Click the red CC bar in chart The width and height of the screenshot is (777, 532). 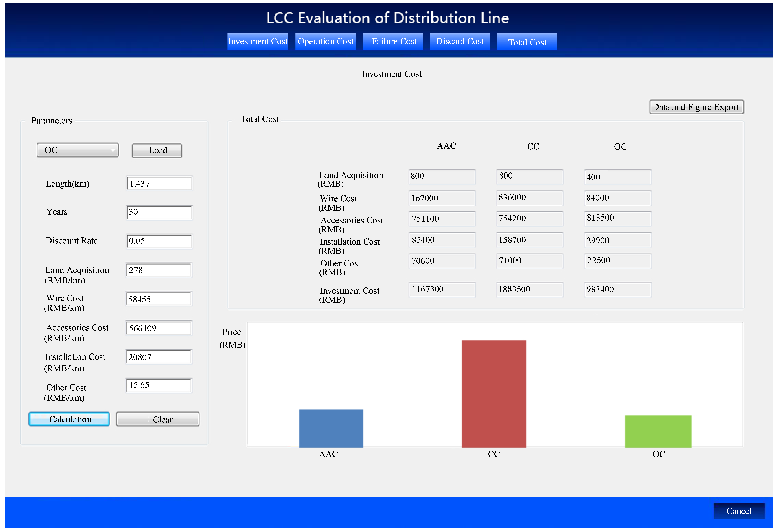494,394
